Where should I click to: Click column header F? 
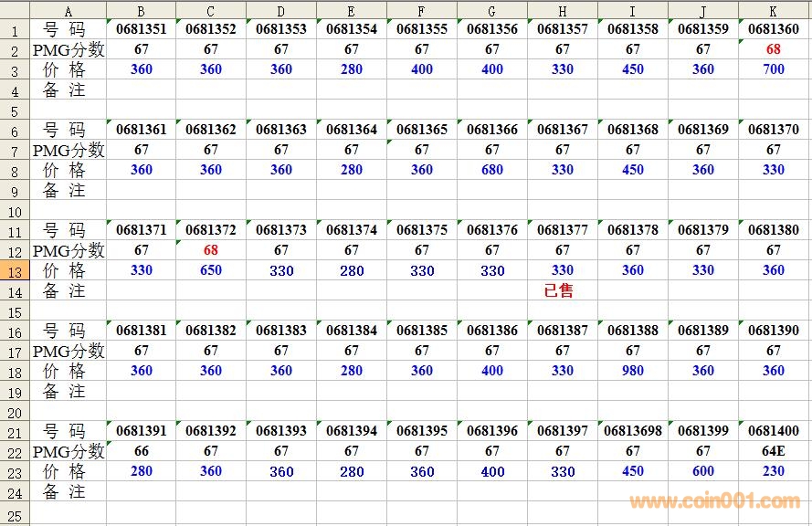(x=421, y=10)
